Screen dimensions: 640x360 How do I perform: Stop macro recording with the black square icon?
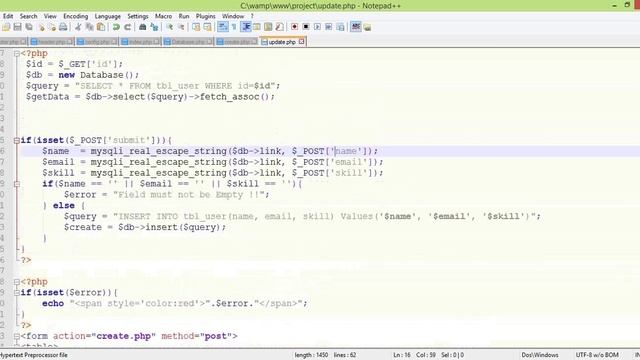pos(306,27)
